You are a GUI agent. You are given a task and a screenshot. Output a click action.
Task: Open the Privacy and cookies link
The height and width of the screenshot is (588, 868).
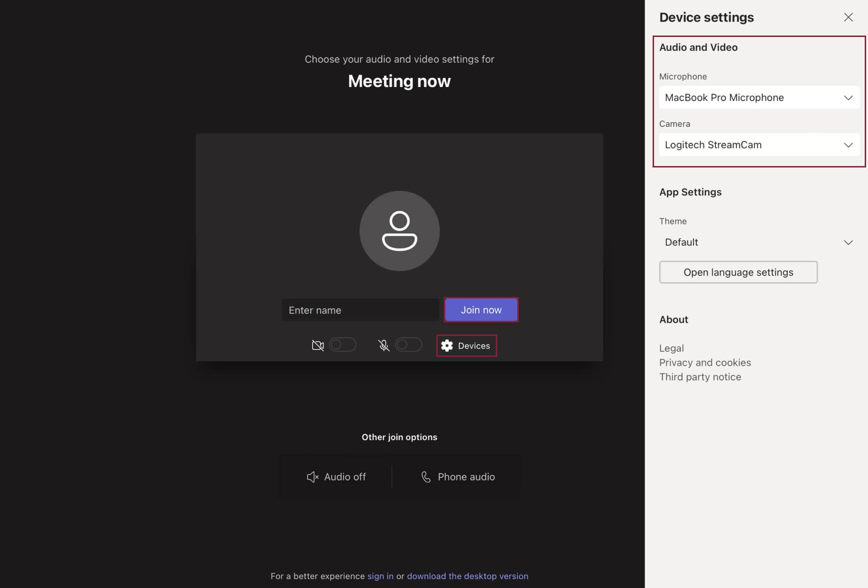click(705, 363)
